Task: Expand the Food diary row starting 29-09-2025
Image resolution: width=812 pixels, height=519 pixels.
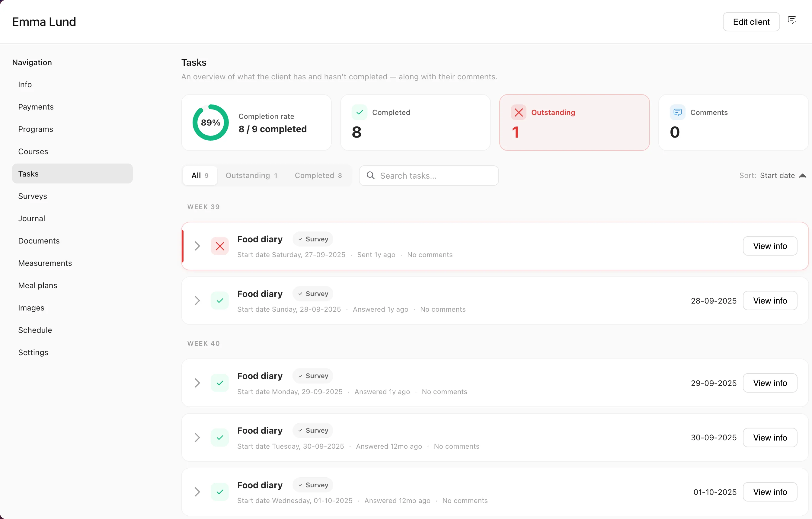Action: pos(197,383)
